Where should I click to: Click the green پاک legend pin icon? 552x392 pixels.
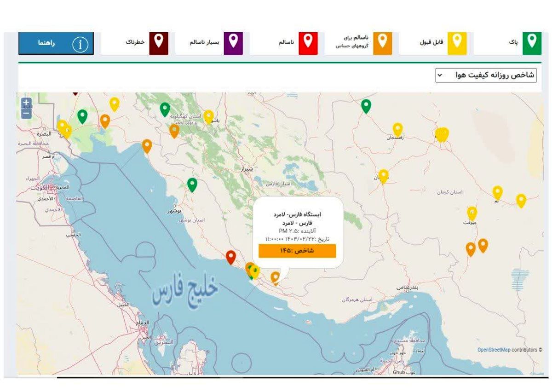pyautogui.click(x=532, y=43)
